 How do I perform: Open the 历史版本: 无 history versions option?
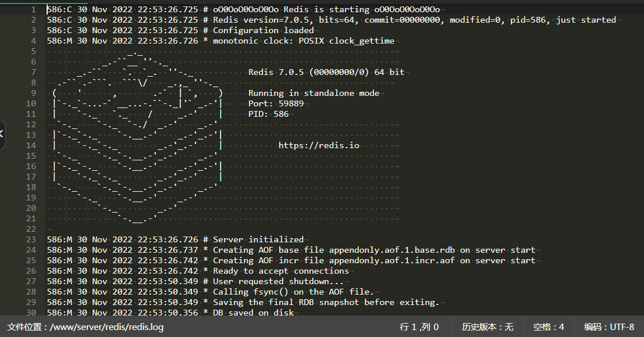[x=488, y=327]
